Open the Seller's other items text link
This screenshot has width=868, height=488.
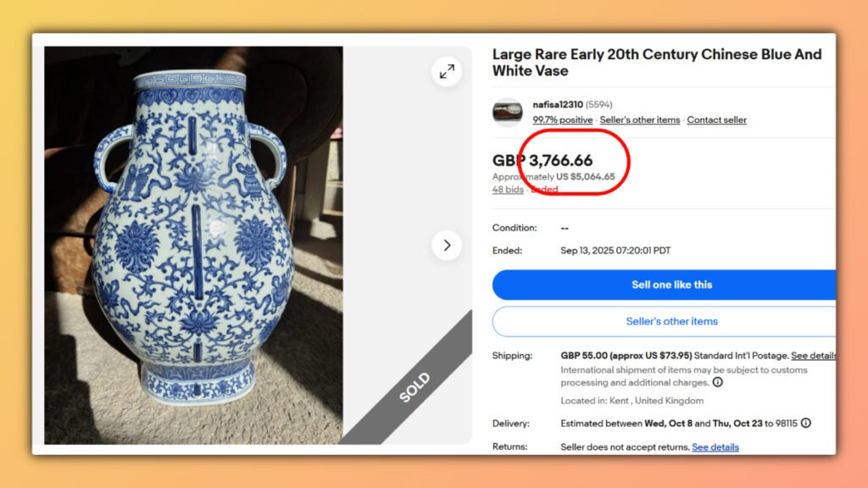pos(640,119)
